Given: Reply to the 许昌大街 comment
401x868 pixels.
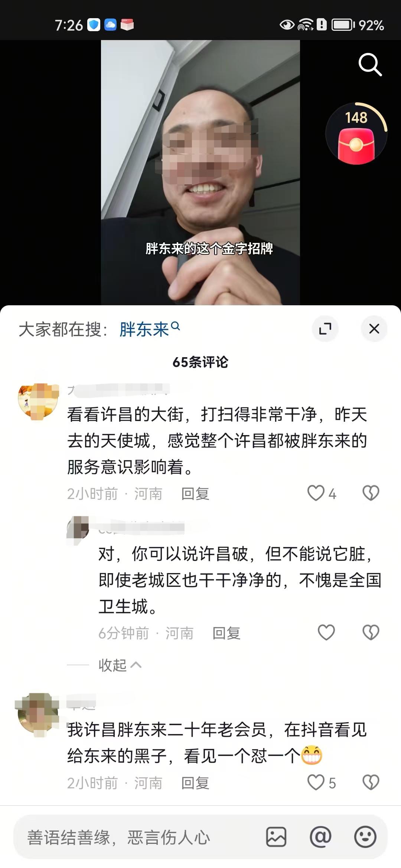Looking at the screenshot, I should click(195, 494).
